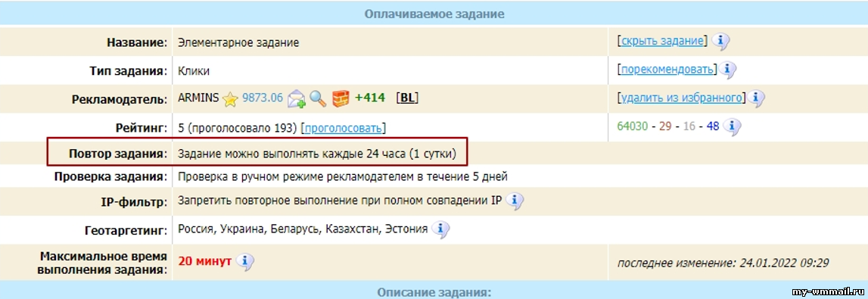Click 'удалить из избранного' link

tap(680, 98)
